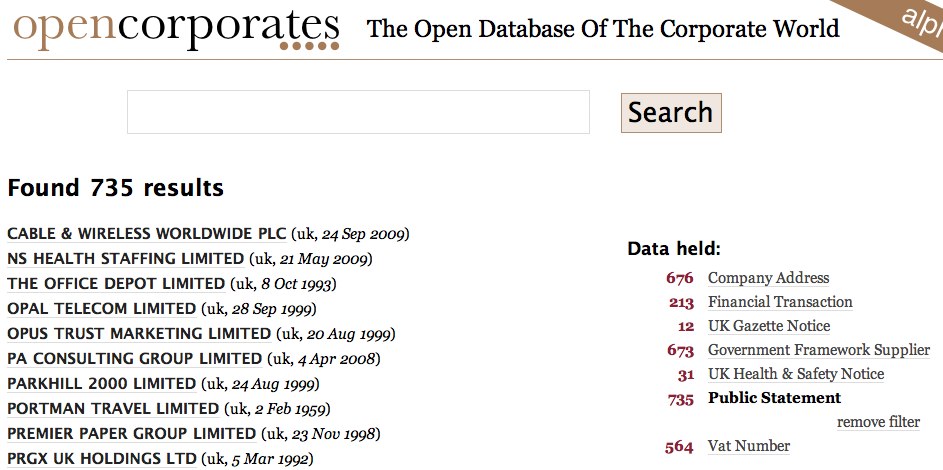Open OPAL TELECOM LIMITED result

pyautogui.click(x=101, y=309)
